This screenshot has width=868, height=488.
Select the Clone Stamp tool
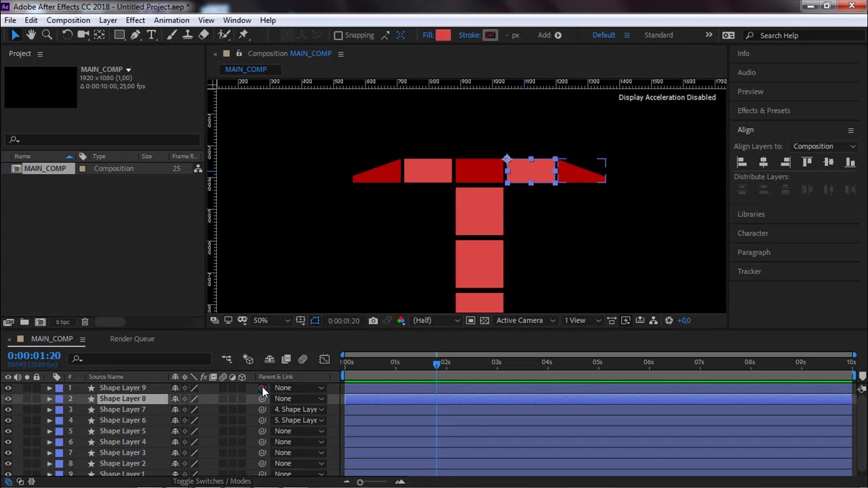pyautogui.click(x=187, y=35)
